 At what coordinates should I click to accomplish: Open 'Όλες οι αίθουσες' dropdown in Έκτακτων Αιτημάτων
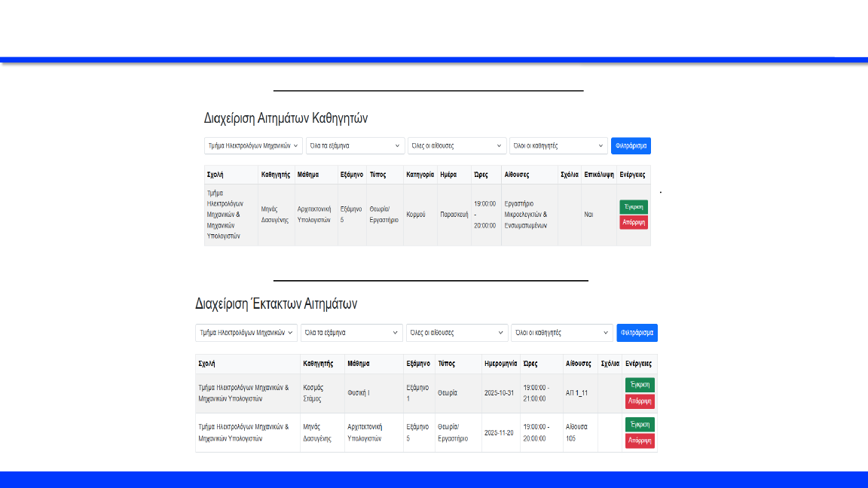tap(457, 333)
